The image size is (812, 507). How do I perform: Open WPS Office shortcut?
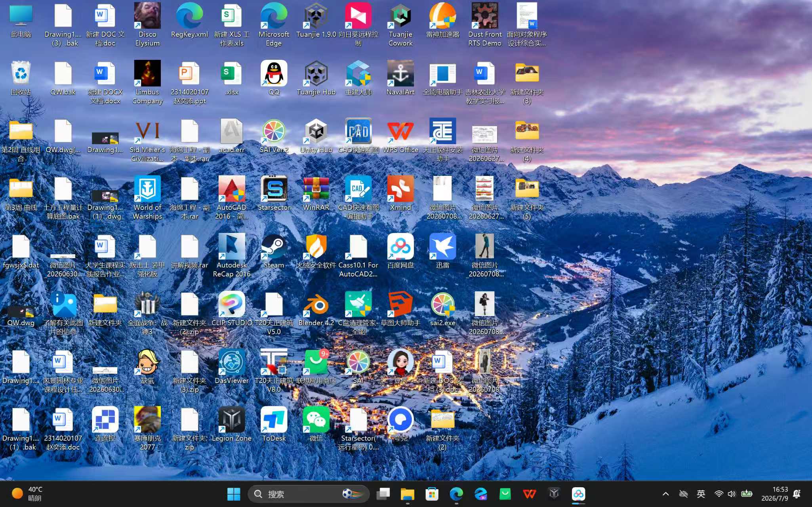pos(400,135)
